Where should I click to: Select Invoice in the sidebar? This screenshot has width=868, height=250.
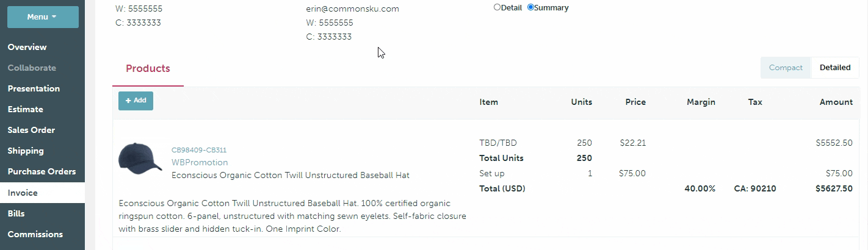pyautogui.click(x=23, y=193)
